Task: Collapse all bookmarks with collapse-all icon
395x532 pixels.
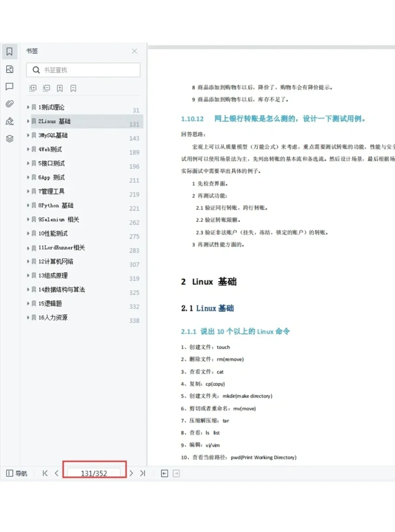Action: (x=46, y=88)
